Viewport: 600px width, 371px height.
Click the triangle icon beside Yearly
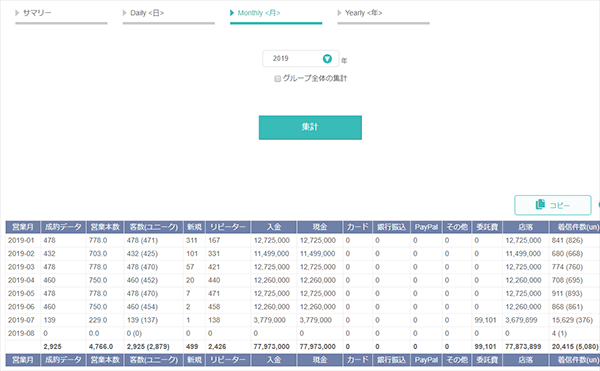339,13
